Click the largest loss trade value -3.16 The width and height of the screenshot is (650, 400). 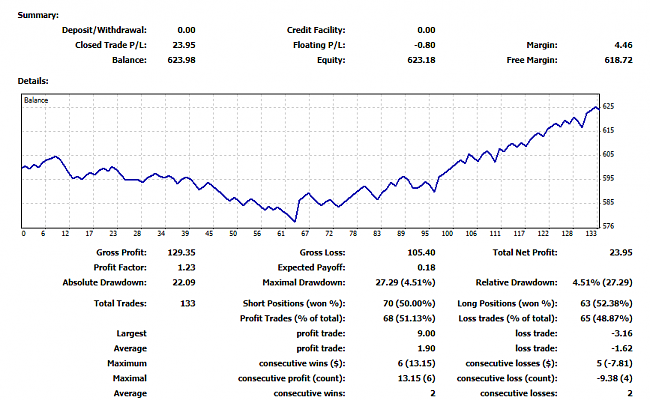tap(622, 333)
